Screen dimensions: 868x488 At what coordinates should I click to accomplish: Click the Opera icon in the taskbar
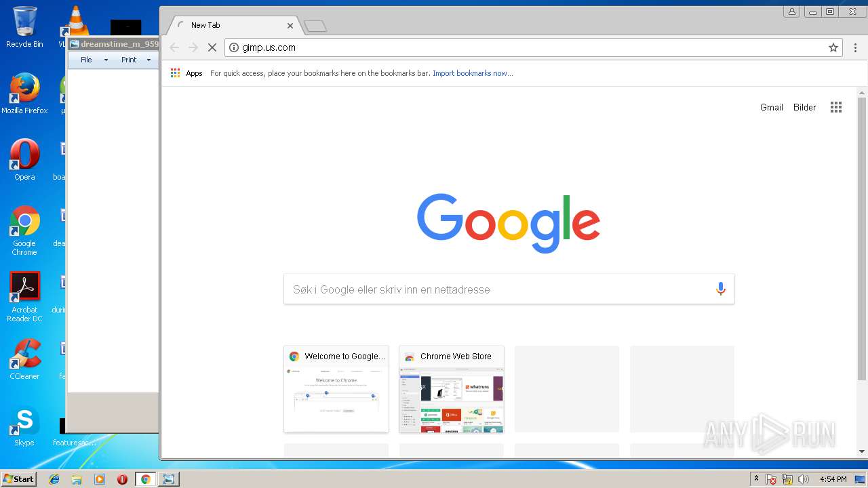(122, 479)
